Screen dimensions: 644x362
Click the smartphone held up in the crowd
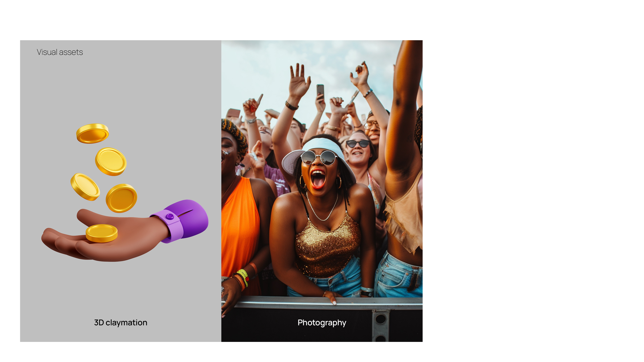click(x=320, y=92)
